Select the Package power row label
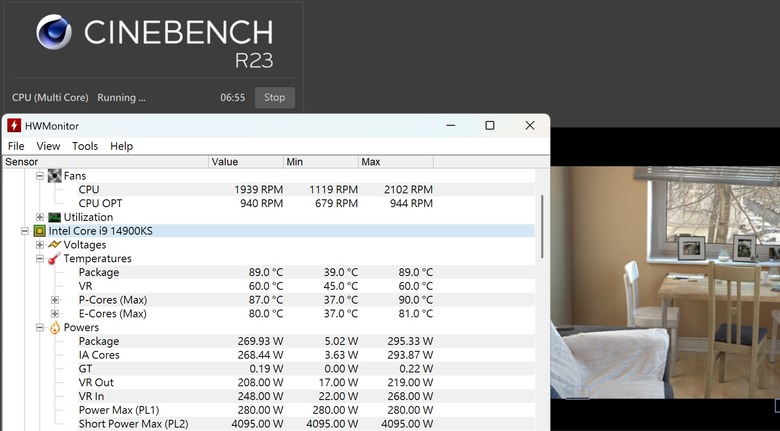The height and width of the screenshot is (431, 780). coord(98,341)
